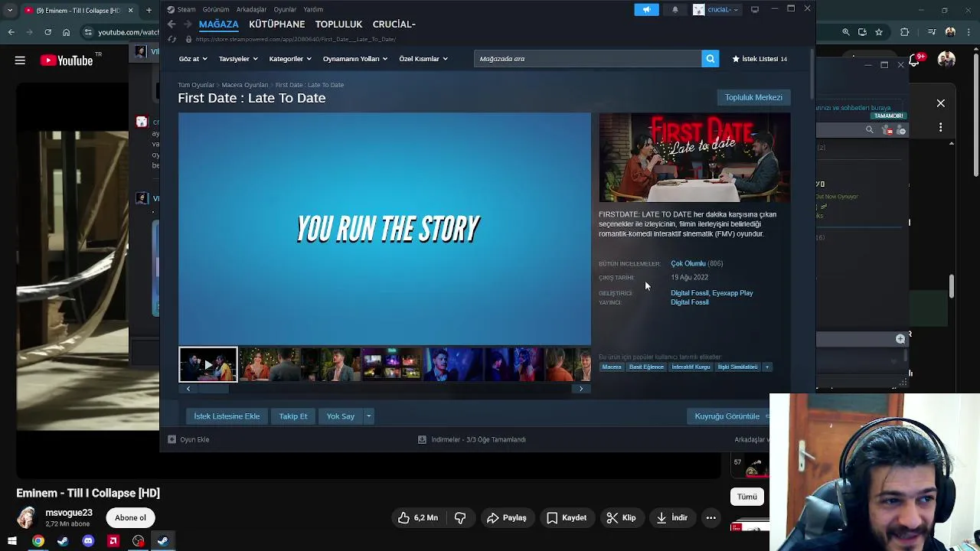Image resolution: width=980 pixels, height=551 pixels.
Task: Expand the Tavsiyeler dropdown
Action: pos(238,59)
